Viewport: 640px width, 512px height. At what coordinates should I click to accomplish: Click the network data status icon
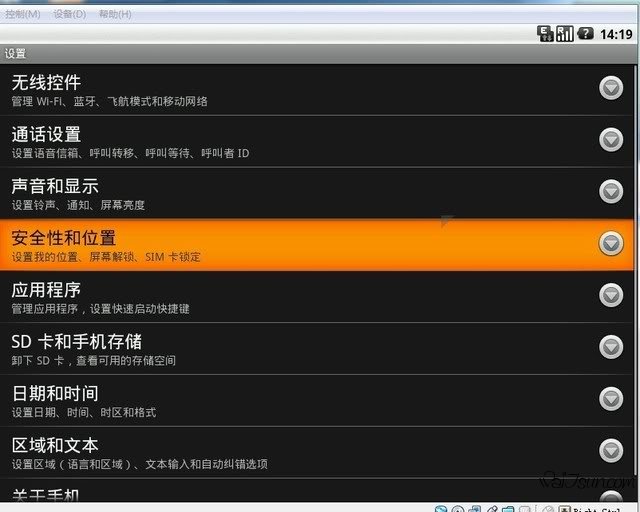pyautogui.click(x=545, y=33)
